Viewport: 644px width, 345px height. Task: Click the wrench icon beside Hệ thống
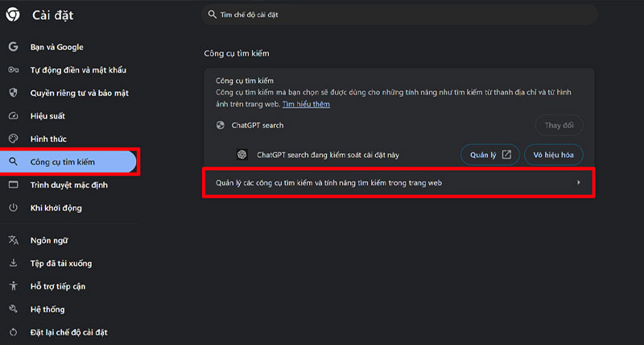pyautogui.click(x=13, y=309)
